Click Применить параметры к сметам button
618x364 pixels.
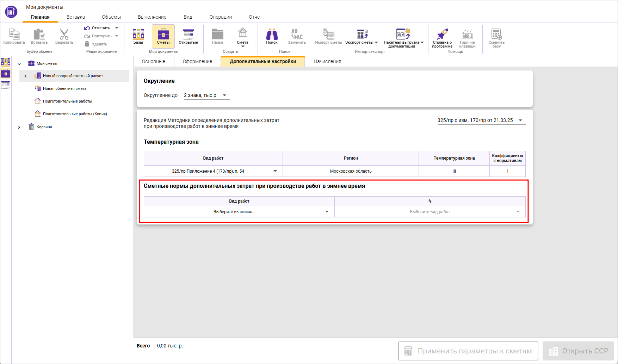(468, 351)
